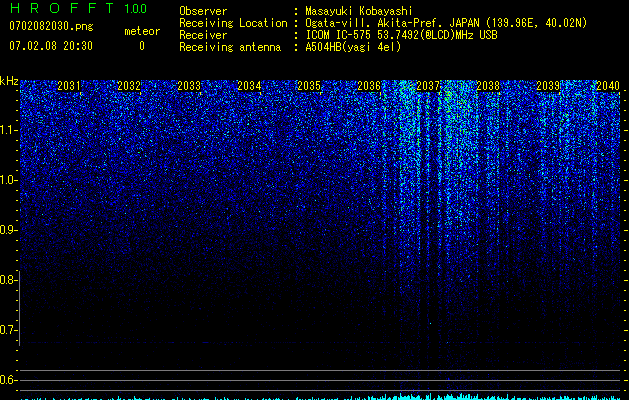Click the 2033 time marker
Viewport: 629px width, 400px height.
coord(189,86)
